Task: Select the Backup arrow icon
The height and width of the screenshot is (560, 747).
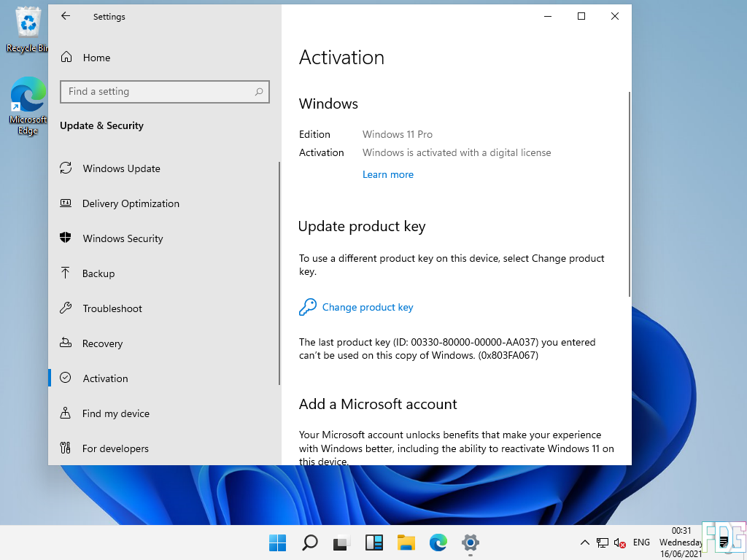Action: pyautogui.click(x=65, y=273)
